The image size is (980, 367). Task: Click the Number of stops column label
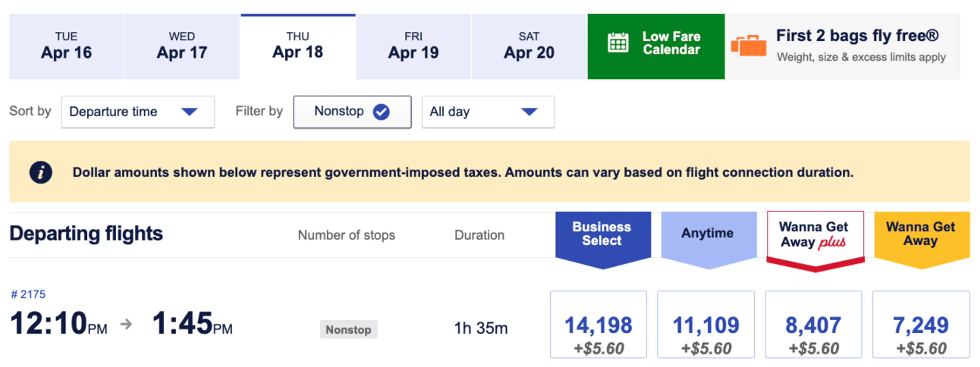pyautogui.click(x=347, y=235)
